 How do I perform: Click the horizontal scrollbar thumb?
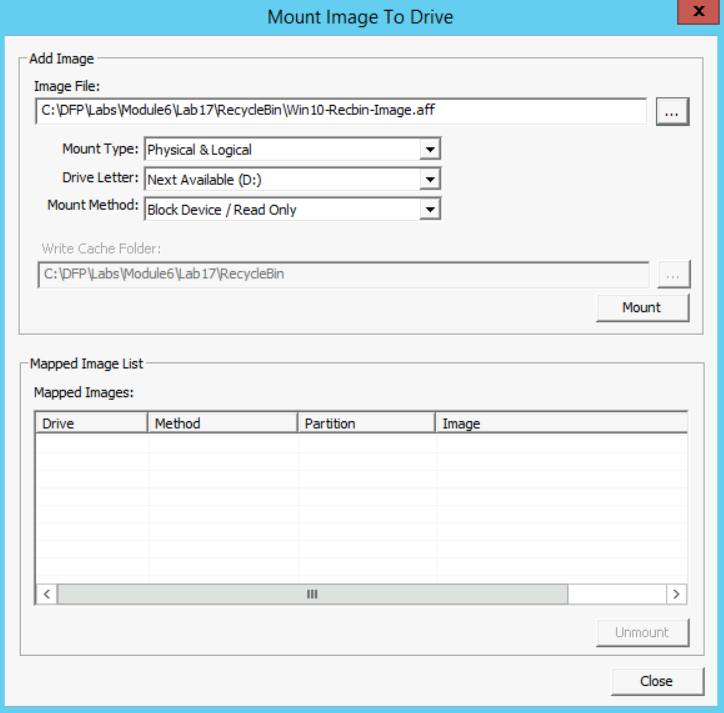point(312,594)
